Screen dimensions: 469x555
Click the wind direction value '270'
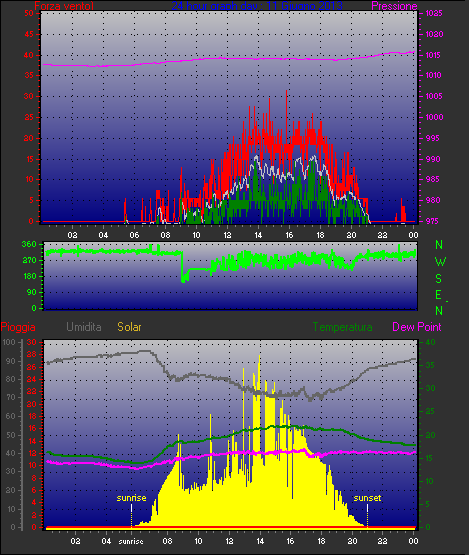[x=29, y=261]
